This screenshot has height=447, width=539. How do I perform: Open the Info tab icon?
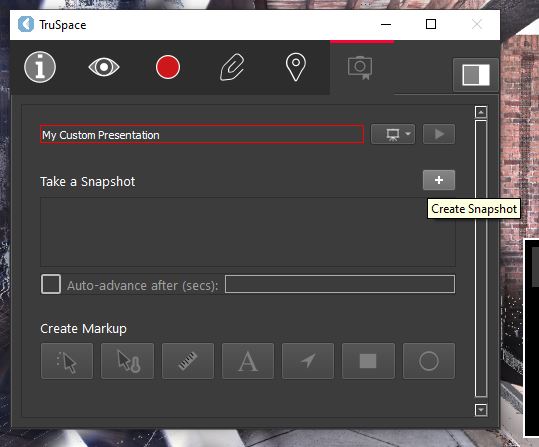tap(40, 67)
